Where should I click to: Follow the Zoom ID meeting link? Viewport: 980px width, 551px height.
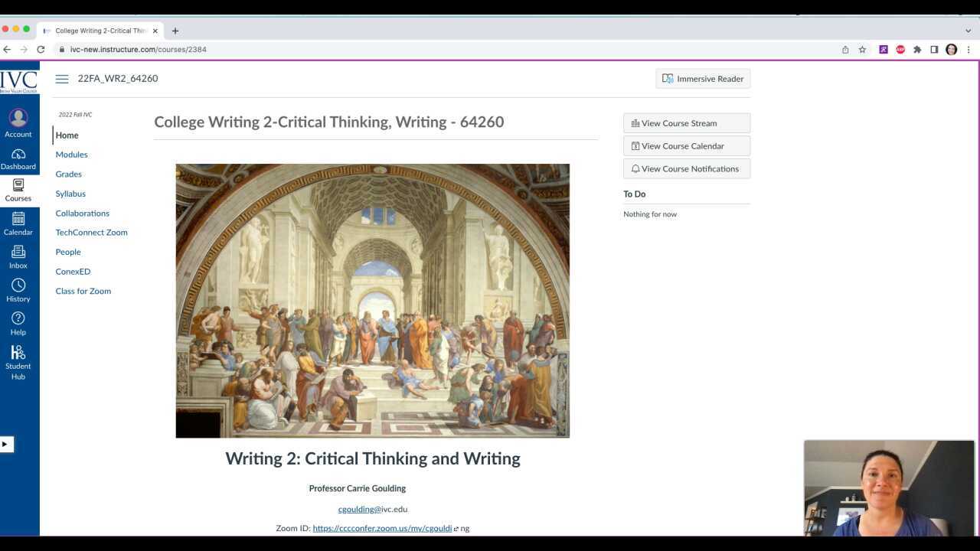coord(381,528)
